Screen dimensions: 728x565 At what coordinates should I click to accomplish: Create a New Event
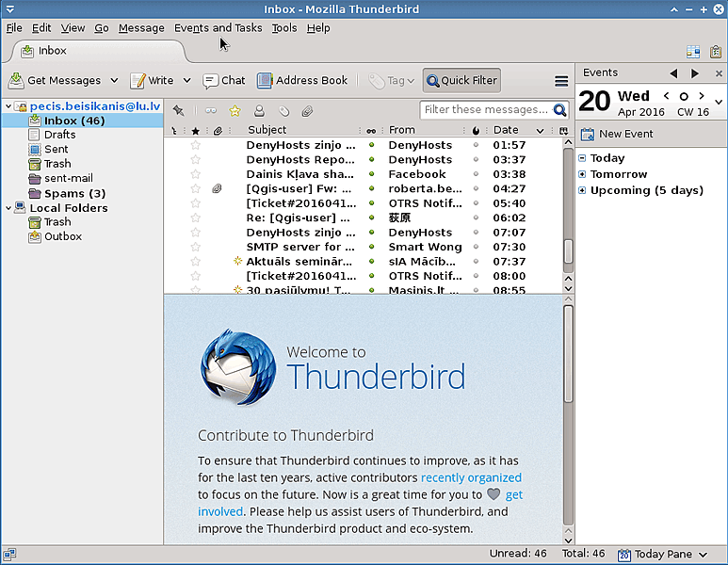[x=617, y=134]
